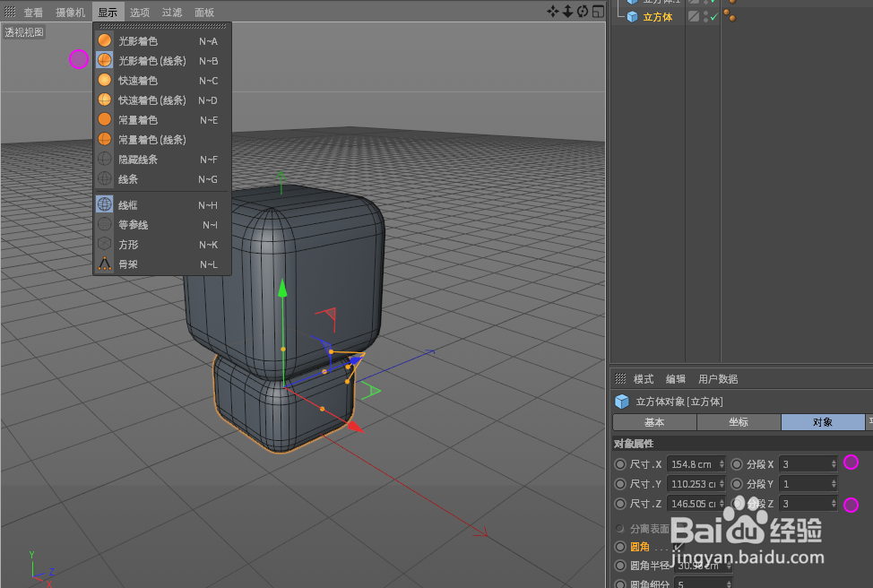Toggle keyframe circle next to 分段X
Screen dimensions: 873x588
(x=737, y=463)
